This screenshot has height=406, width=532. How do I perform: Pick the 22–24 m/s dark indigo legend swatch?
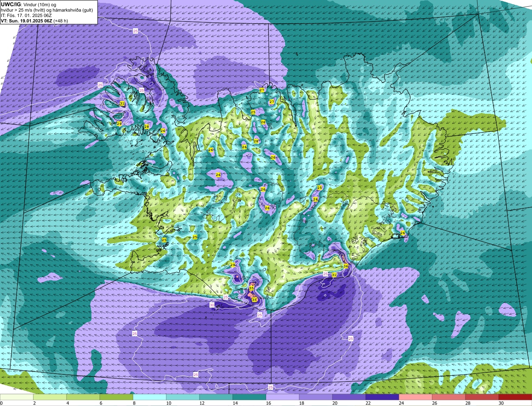pos(382,397)
